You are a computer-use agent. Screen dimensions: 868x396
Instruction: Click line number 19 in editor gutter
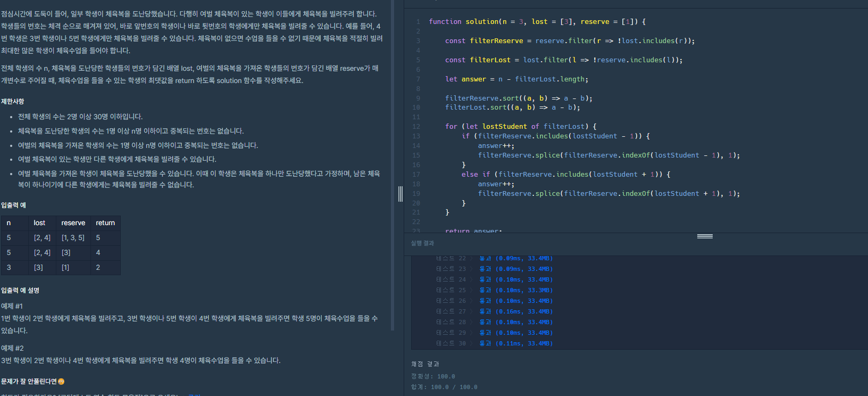coord(416,194)
